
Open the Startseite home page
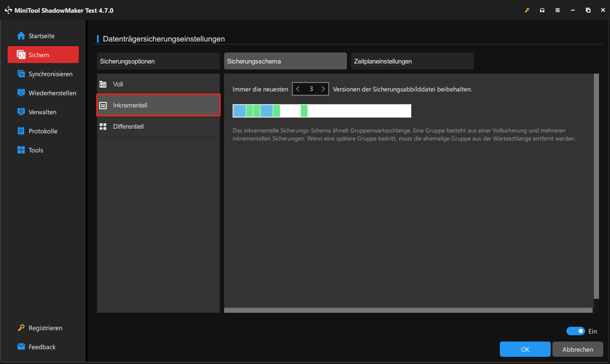43,36
